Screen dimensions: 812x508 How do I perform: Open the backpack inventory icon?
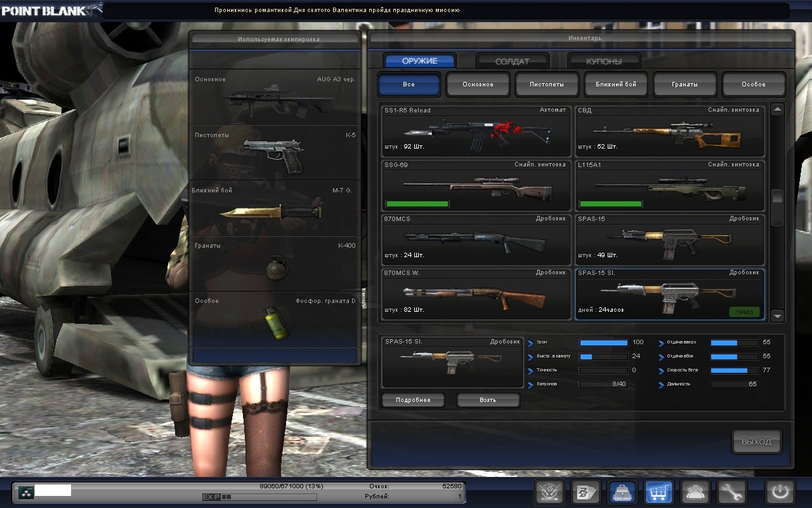[622, 492]
